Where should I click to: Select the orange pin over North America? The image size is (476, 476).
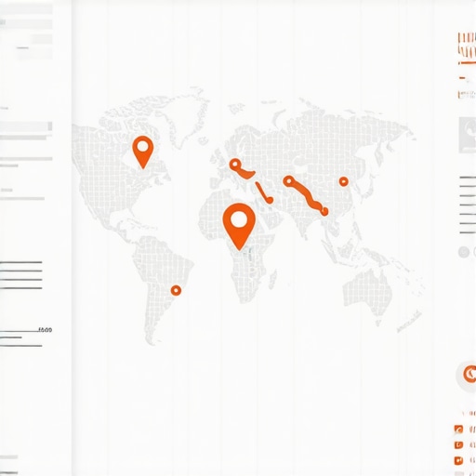point(143,152)
